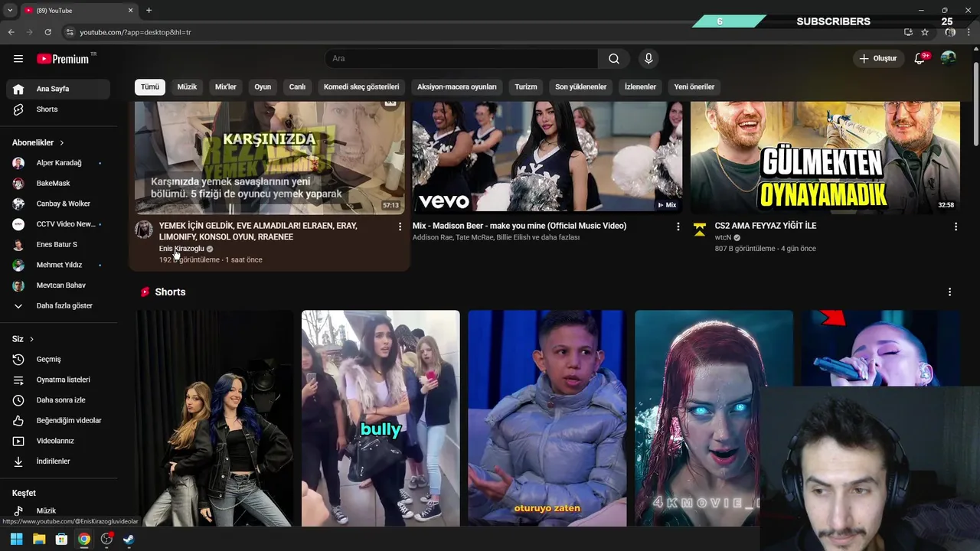Open Enes Batur S channel subscription

pyautogui.click(x=58, y=245)
